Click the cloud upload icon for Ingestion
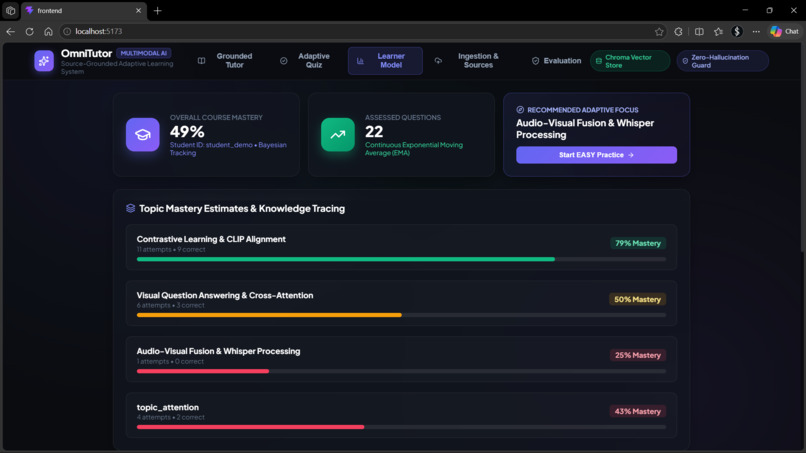 [438, 61]
